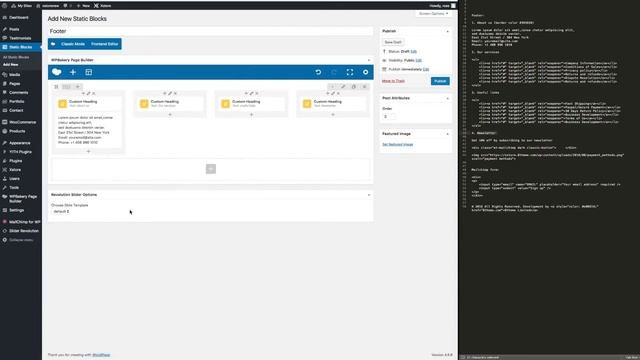Click All Static Blocks submenu item

pyautogui.click(x=16, y=57)
